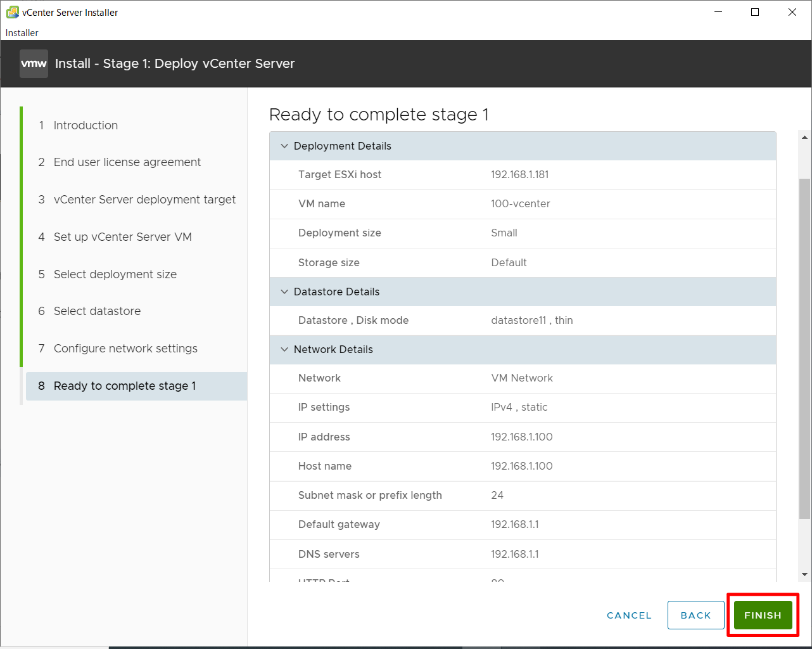Close the vCenter Server Installer window
The height and width of the screenshot is (649, 812).
click(792, 12)
